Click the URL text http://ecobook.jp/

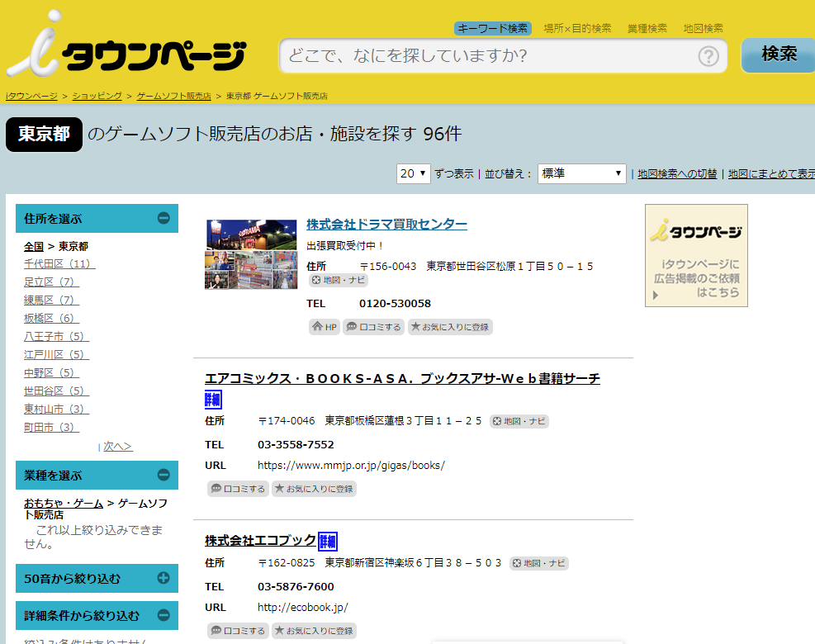[303, 608]
